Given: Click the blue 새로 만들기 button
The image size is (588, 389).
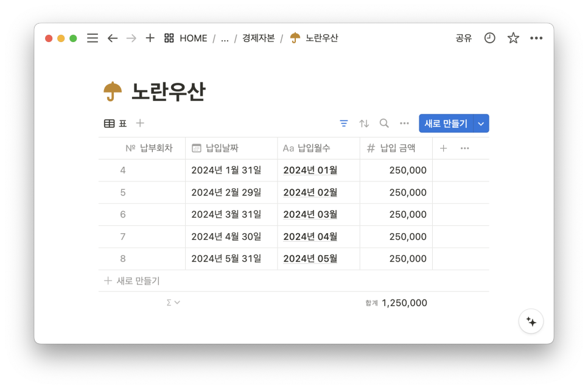Looking at the screenshot, I should click(446, 124).
